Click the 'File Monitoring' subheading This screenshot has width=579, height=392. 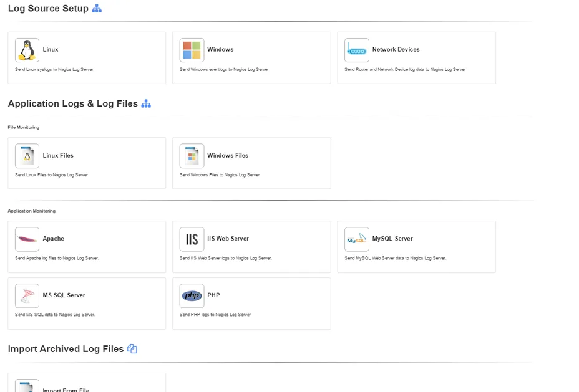pyautogui.click(x=23, y=127)
